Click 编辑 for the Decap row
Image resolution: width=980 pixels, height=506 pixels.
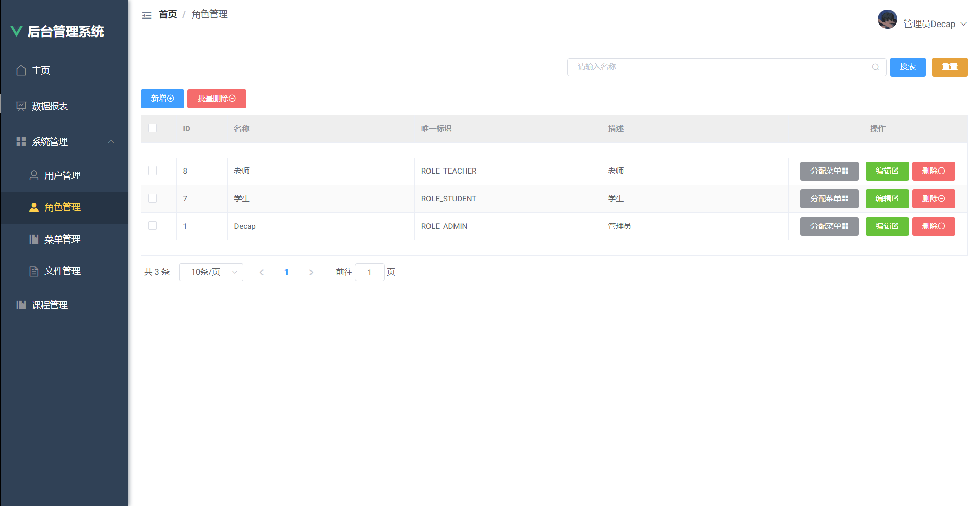[x=887, y=226]
